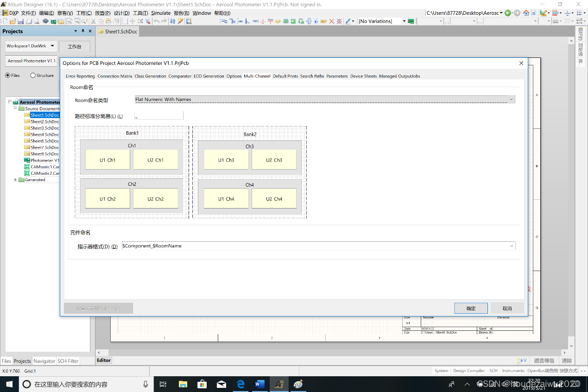The height and width of the screenshot is (392, 588).
Task: Select the Place Net Label tool
Action: (255, 21)
